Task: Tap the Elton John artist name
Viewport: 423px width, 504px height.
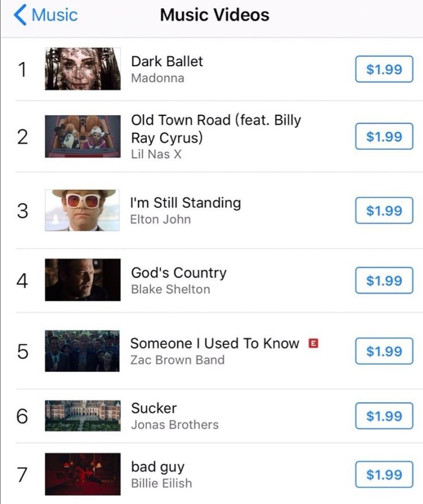Action: coord(161,220)
